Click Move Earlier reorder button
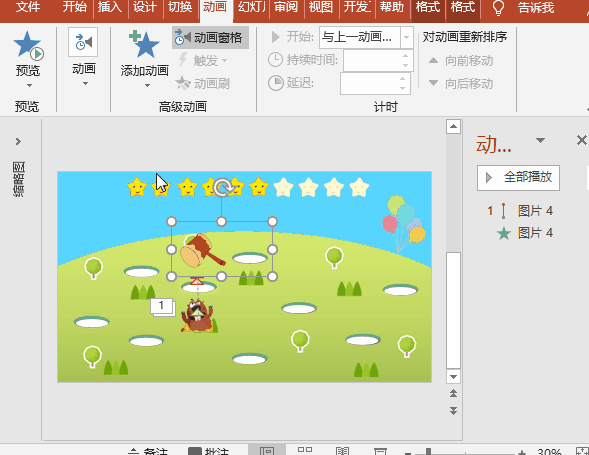Image resolution: width=589 pixels, height=455 pixels. pos(461,60)
